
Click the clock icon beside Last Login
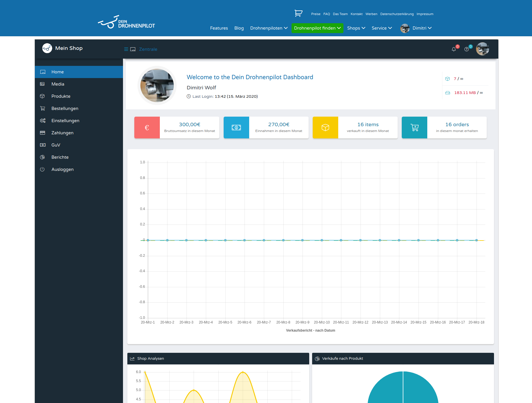click(189, 96)
